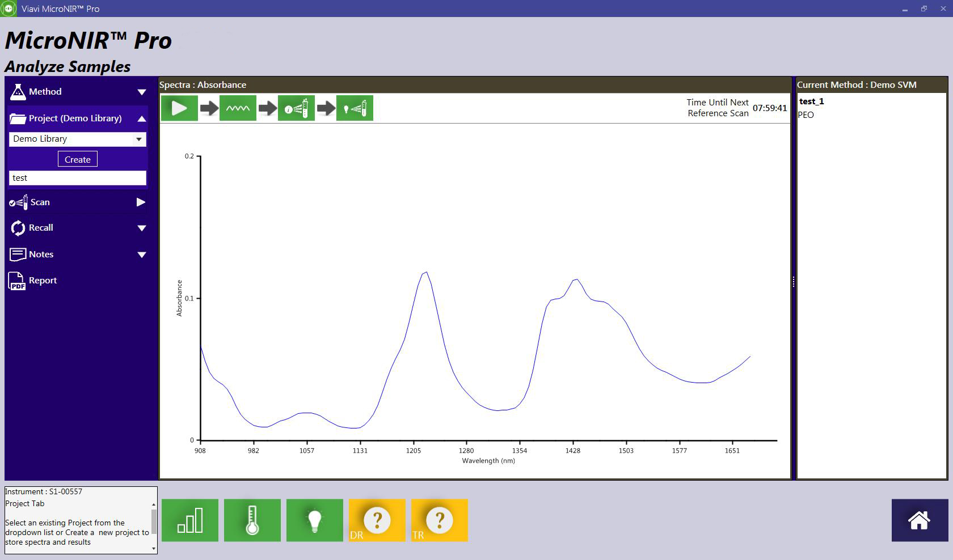Click the green thermometer temperature icon
This screenshot has width=953, height=560.
click(x=252, y=520)
